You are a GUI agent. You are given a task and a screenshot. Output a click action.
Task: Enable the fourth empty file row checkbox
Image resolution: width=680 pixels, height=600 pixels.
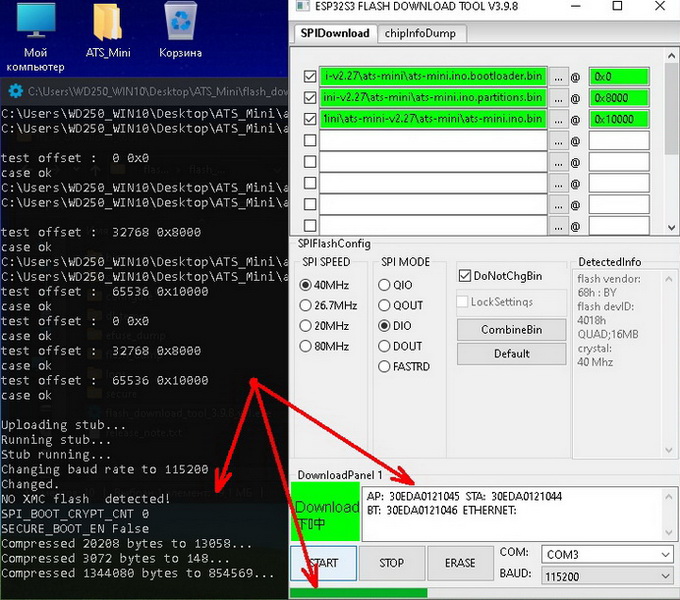310,140
